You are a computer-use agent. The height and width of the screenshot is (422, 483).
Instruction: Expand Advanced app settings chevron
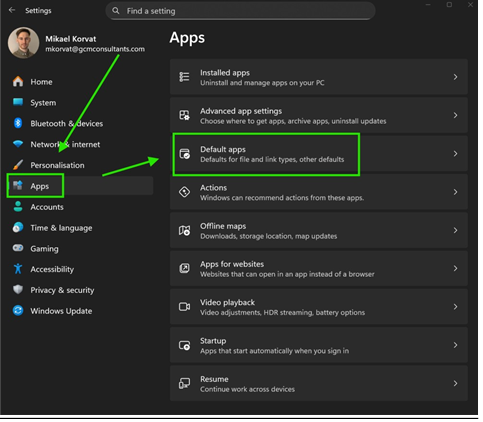[x=455, y=115]
